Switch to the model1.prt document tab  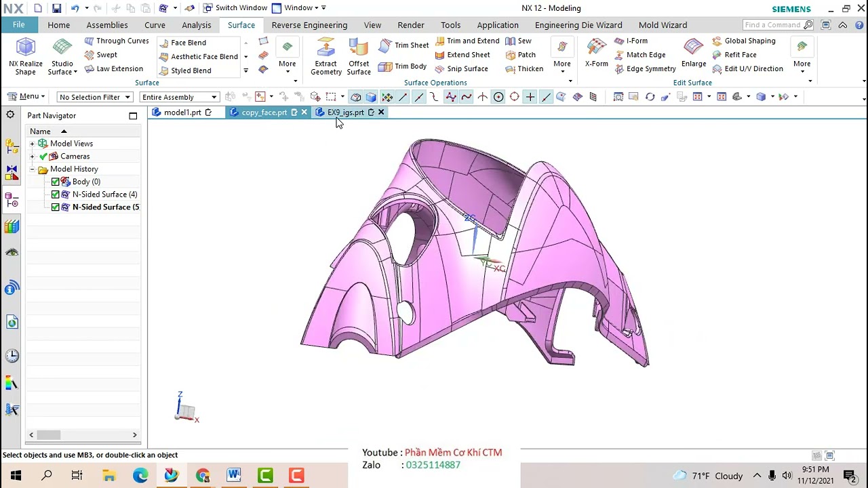coord(182,113)
